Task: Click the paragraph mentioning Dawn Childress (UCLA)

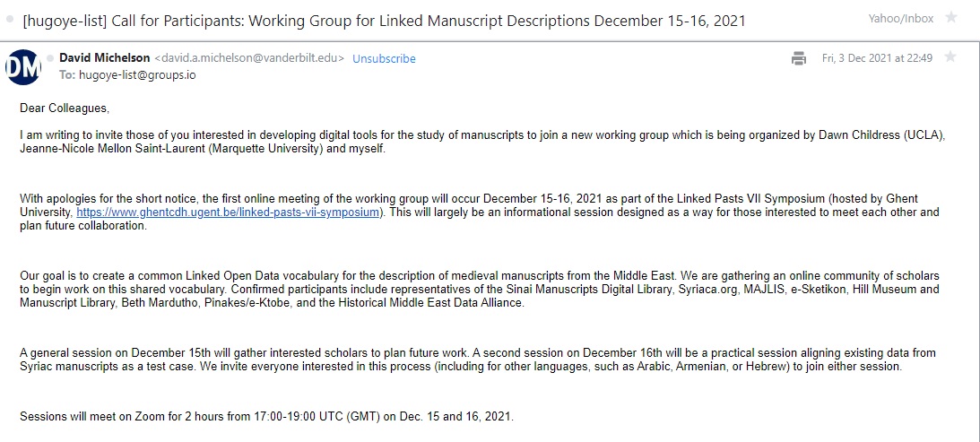Action: pyautogui.click(x=480, y=142)
